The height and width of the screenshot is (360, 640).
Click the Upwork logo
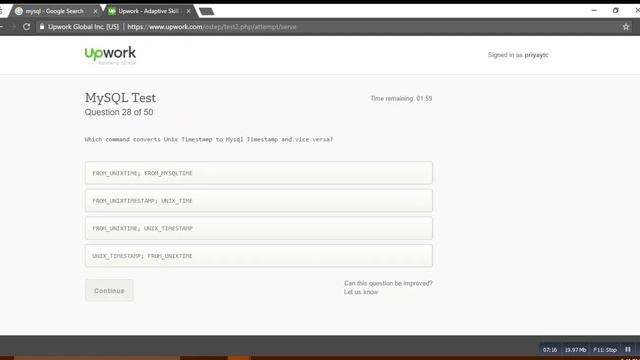coord(110,55)
